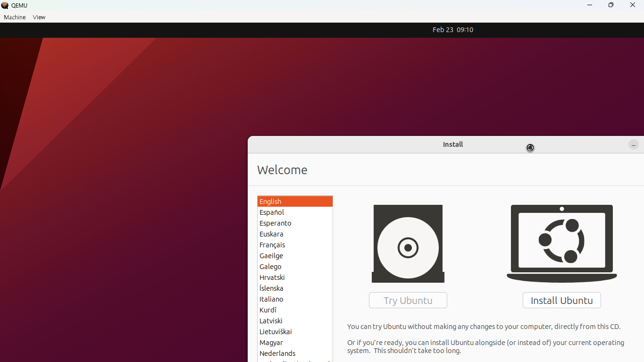Select Nederlands in the language list
The height and width of the screenshot is (362, 644).
[295, 354]
